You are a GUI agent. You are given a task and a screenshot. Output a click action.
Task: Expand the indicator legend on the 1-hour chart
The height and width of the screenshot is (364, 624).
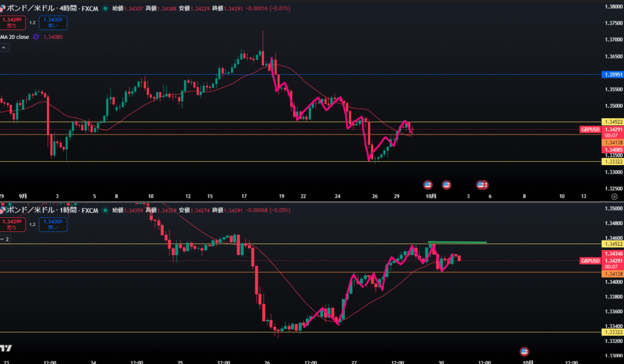tap(5, 240)
